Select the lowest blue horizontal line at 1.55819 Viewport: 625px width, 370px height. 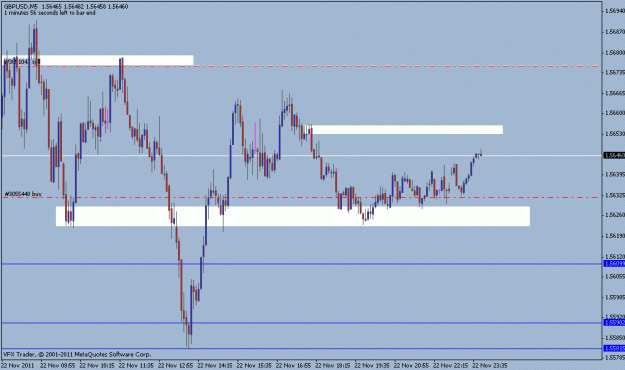tap(303, 348)
